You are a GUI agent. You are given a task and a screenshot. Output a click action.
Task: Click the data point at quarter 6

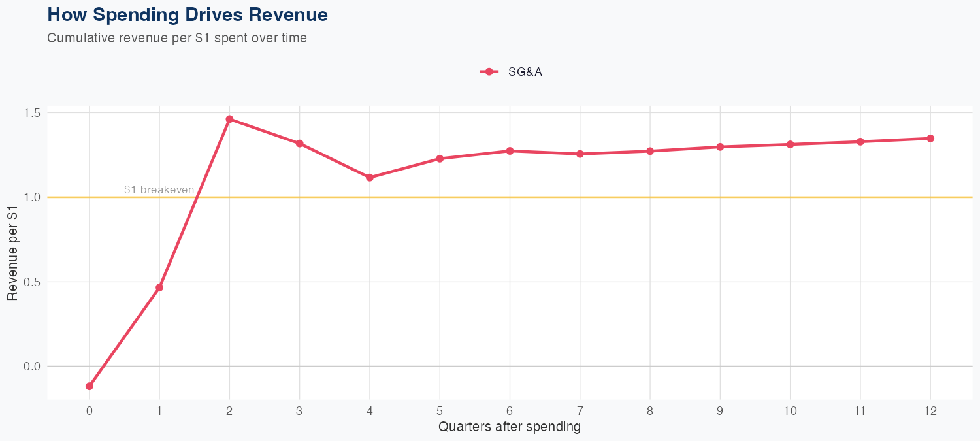point(510,151)
